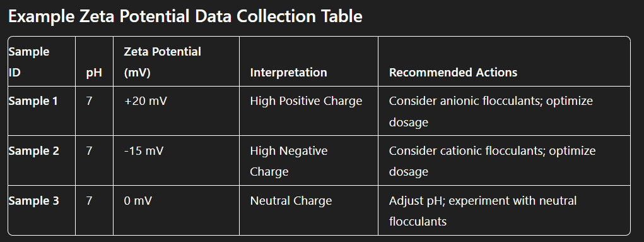Click the pH column header
The width and height of the screenshot is (644, 242).
(x=94, y=73)
